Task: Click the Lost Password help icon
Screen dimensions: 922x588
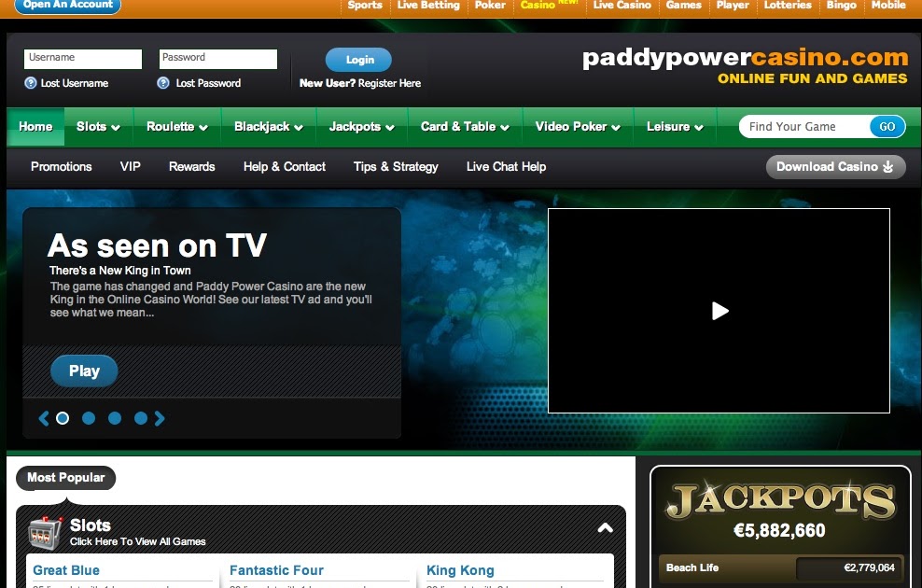Action: [x=163, y=83]
